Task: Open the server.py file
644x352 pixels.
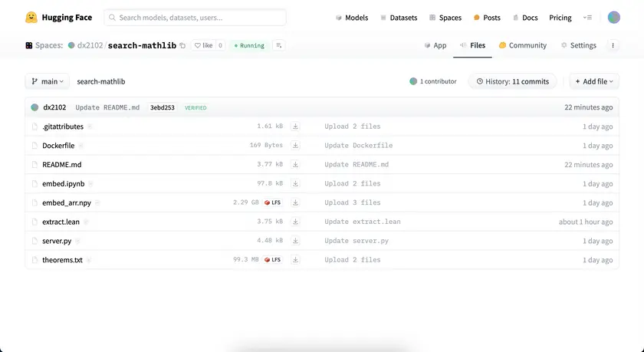Action: (x=57, y=241)
